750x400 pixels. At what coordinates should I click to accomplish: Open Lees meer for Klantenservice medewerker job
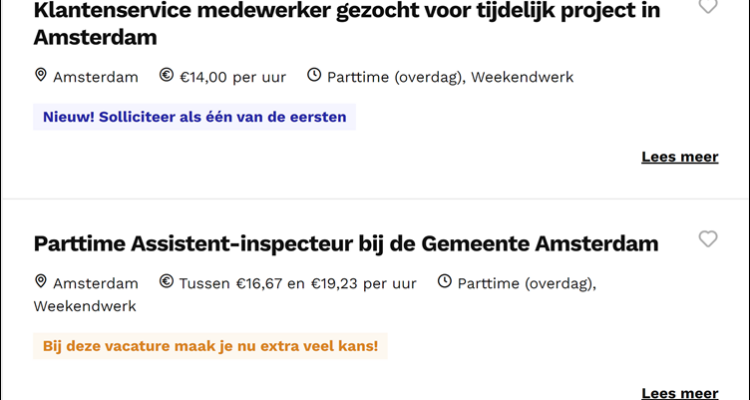(679, 157)
